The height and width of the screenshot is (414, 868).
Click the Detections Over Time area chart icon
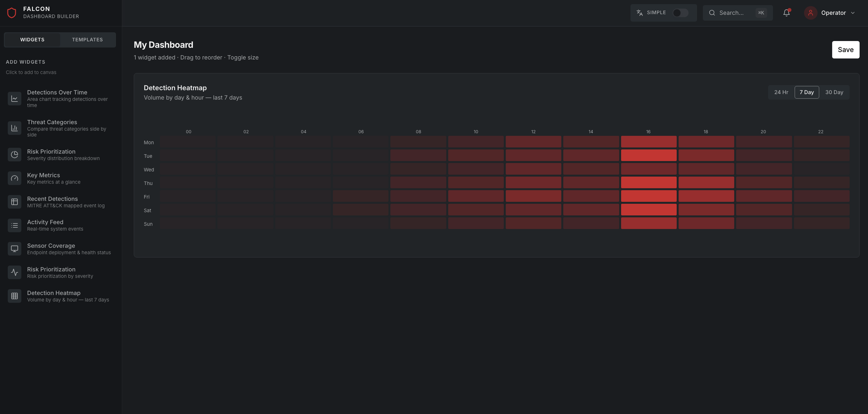(x=14, y=98)
